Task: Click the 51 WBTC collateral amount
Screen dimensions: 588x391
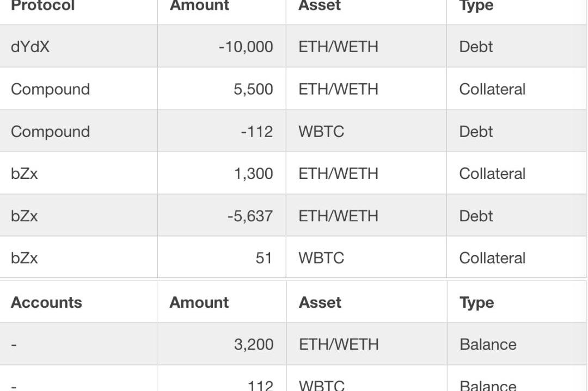Action: click(264, 258)
